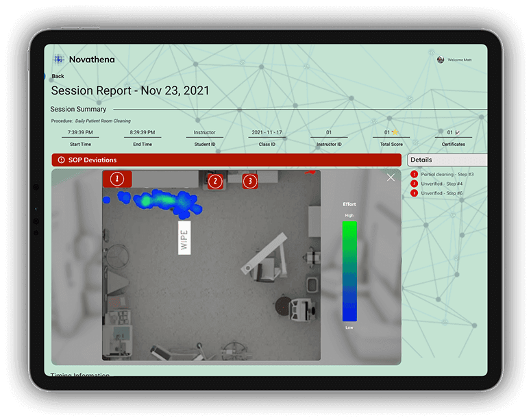Open the user profile avatar

[441, 60]
